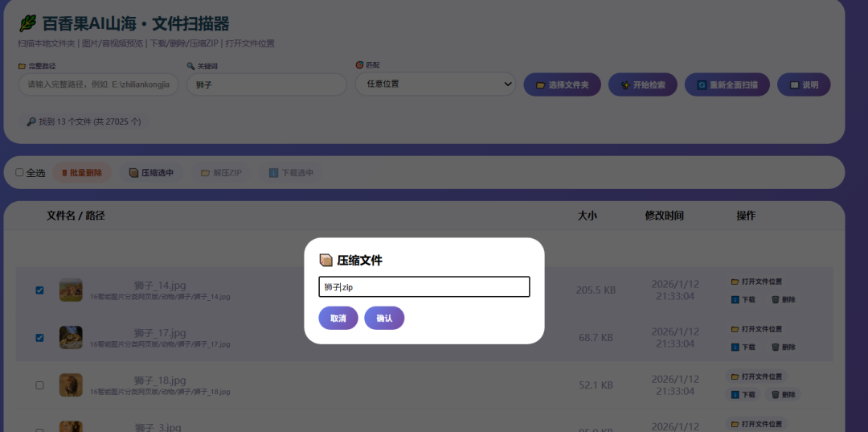Click the 解压ZIP button
Screen dimensions: 868x432
pyautogui.click(x=221, y=173)
